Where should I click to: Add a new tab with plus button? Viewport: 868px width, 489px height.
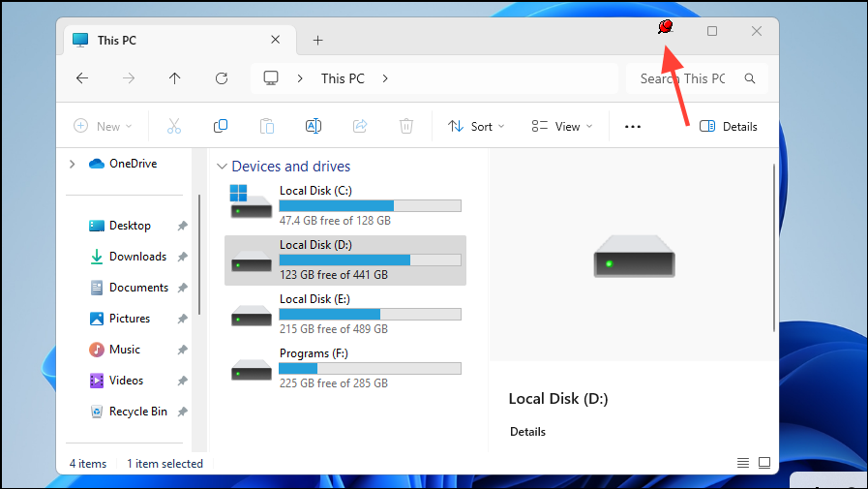(317, 40)
